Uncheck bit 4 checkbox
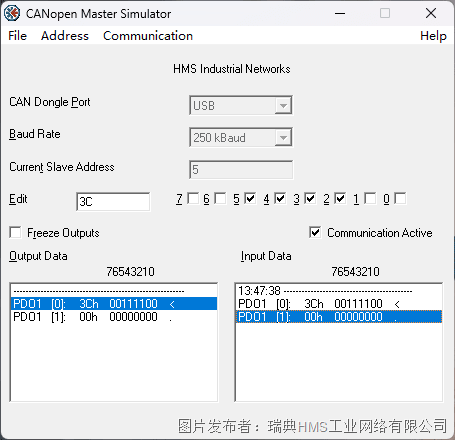 280,198
